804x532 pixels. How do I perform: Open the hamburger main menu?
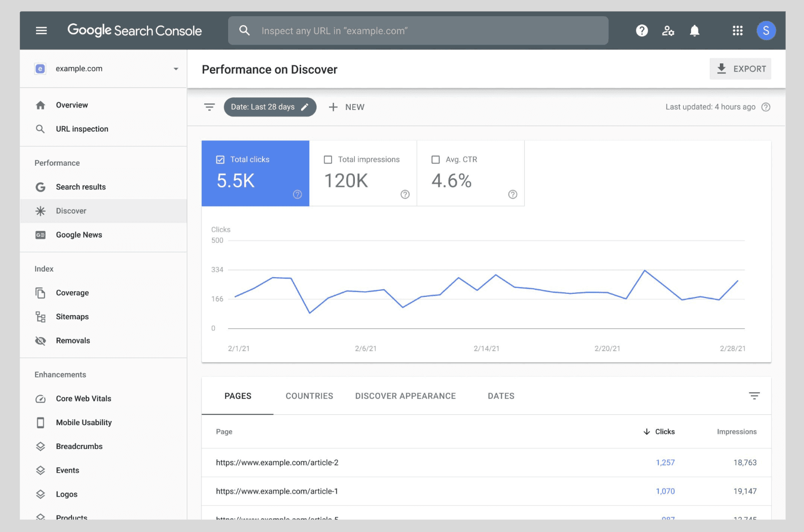pos(41,31)
